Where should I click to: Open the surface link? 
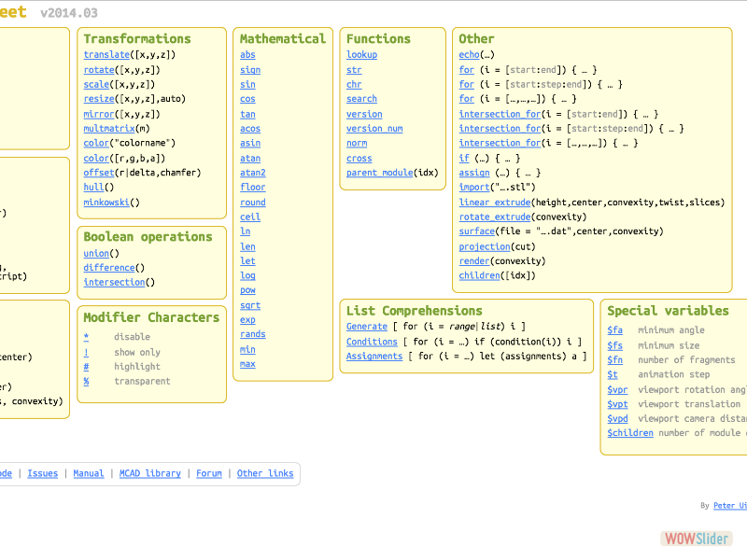[477, 231]
